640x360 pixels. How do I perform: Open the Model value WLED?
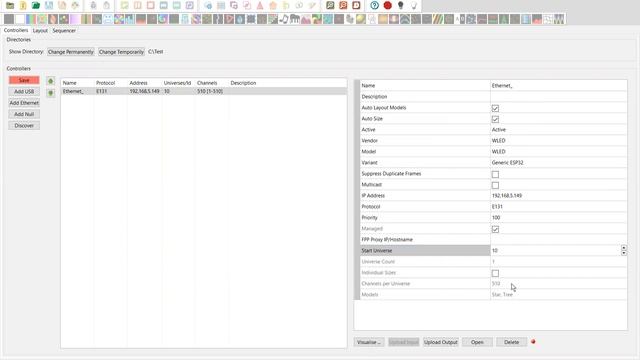click(558, 152)
